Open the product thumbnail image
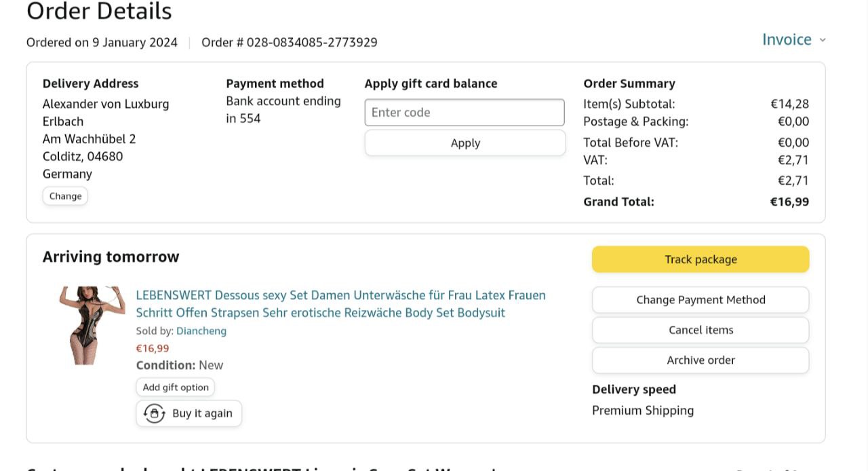This screenshot has width=868, height=471. (92, 325)
